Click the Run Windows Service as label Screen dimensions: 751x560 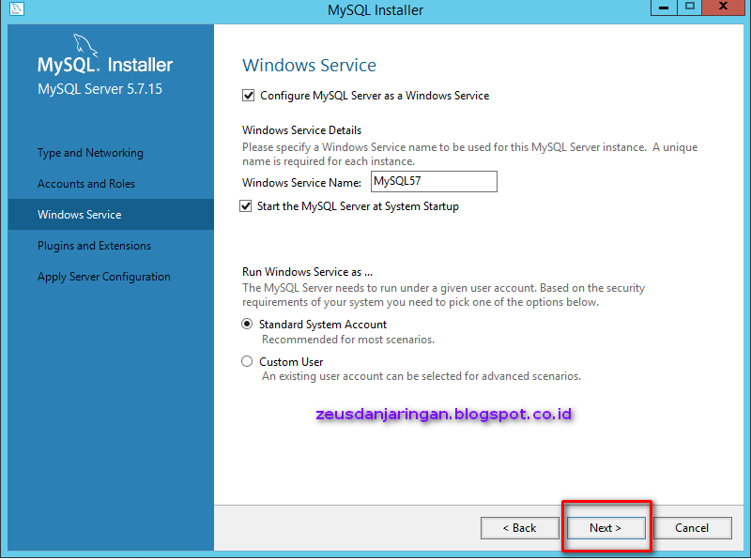(308, 272)
